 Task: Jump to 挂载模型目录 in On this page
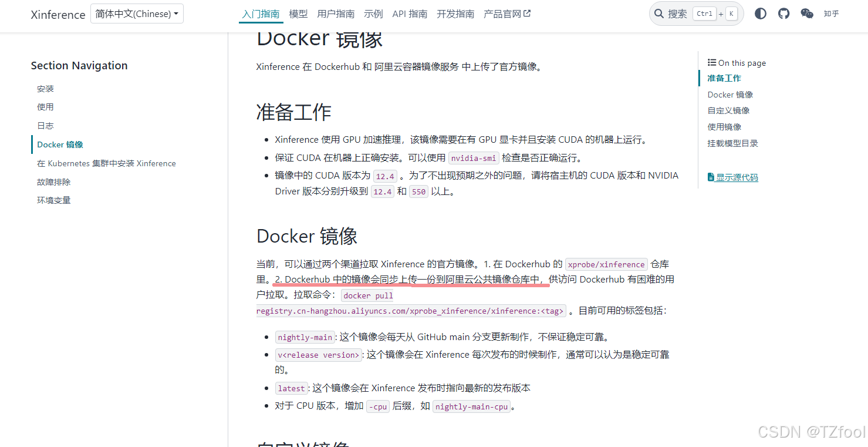point(732,143)
